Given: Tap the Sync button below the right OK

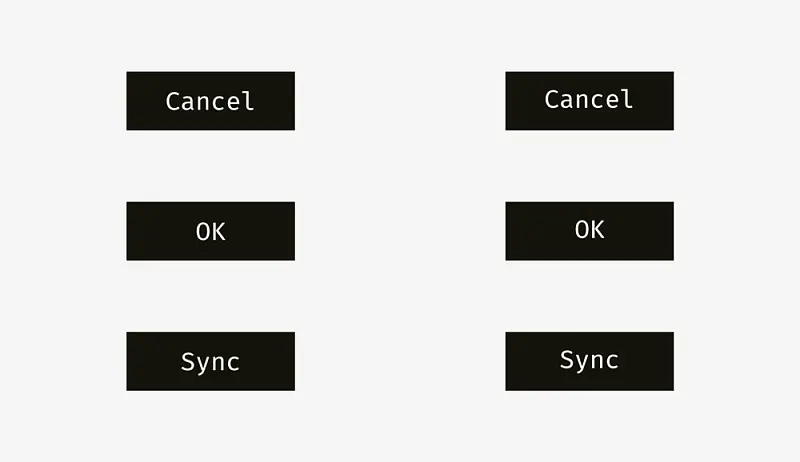Looking at the screenshot, I should tap(589, 362).
